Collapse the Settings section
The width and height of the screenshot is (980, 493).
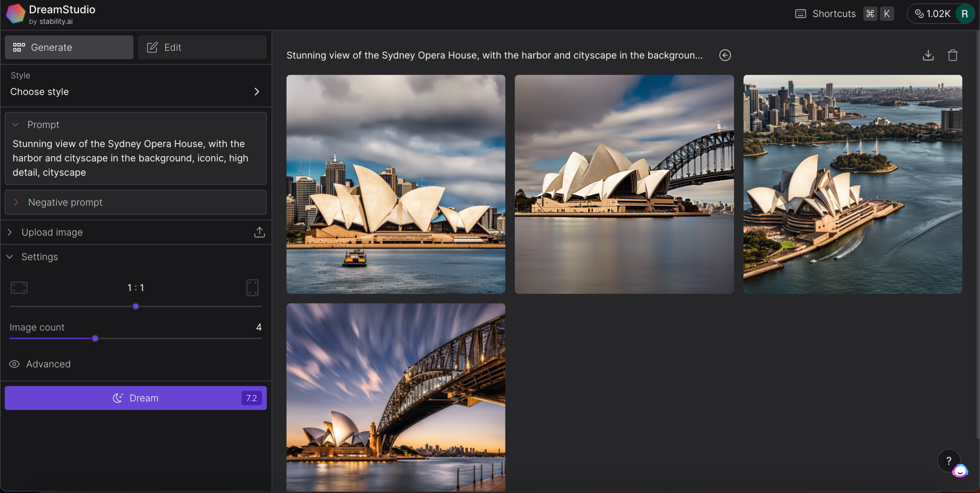coord(10,257)
